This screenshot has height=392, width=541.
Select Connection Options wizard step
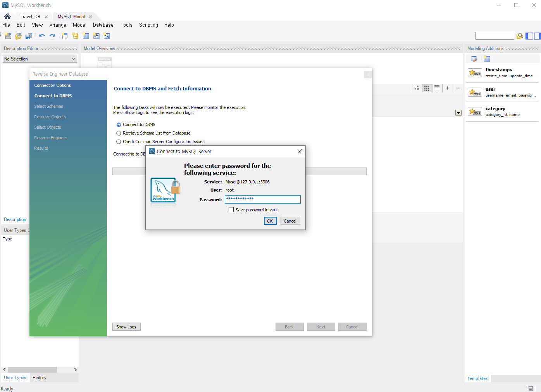(52, 85)
